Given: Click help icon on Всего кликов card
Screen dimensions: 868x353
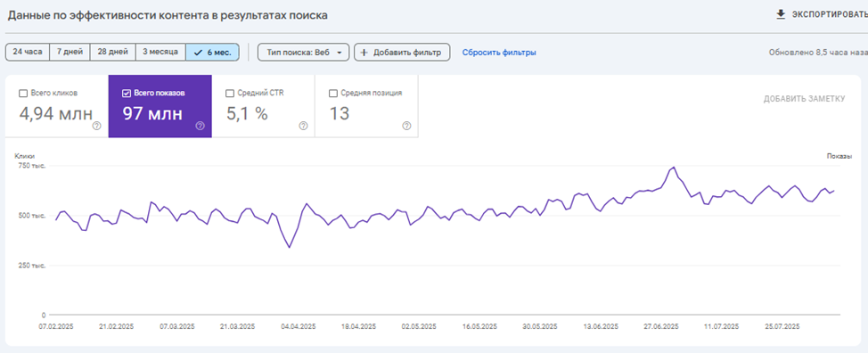Looking at the screenshot, I should point(97,127).
